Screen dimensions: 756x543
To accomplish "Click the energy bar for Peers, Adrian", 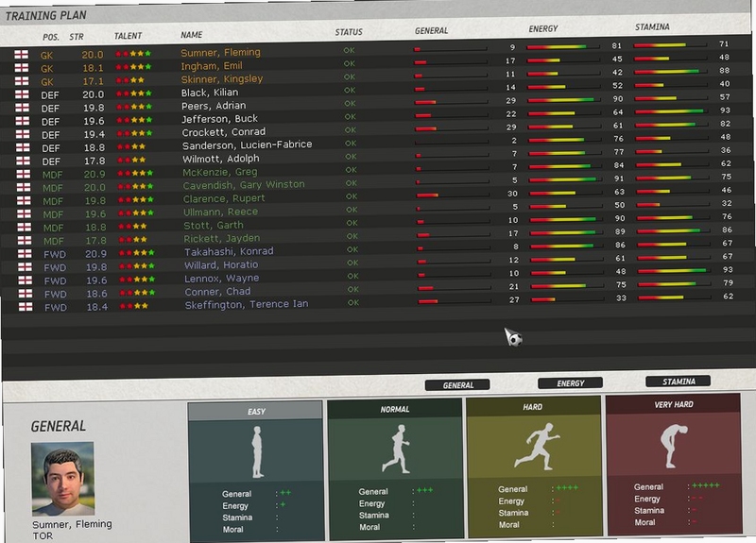I will pyautogui.click(x=562, y=100).
